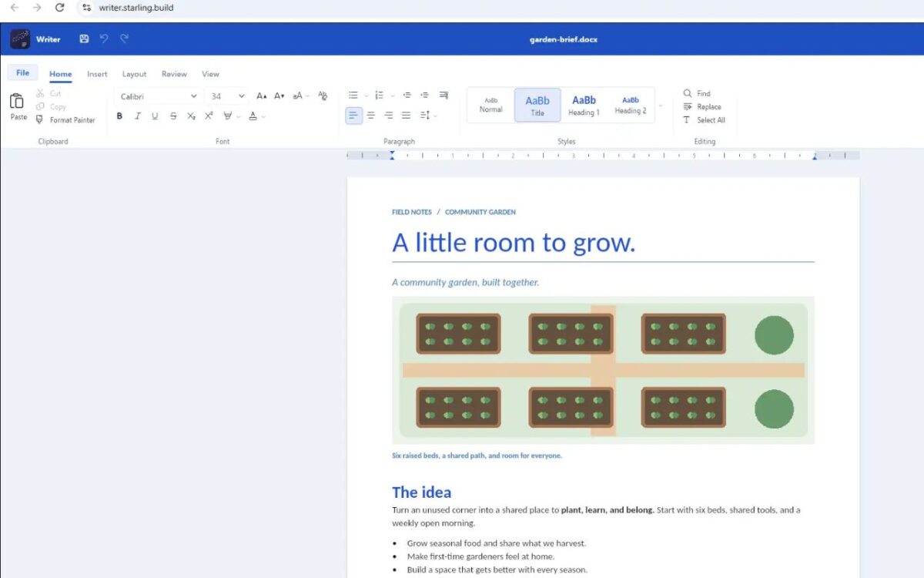The image size is (924, 578).
Task: Click the numbered list icon
Action: [x=379, y=96]
